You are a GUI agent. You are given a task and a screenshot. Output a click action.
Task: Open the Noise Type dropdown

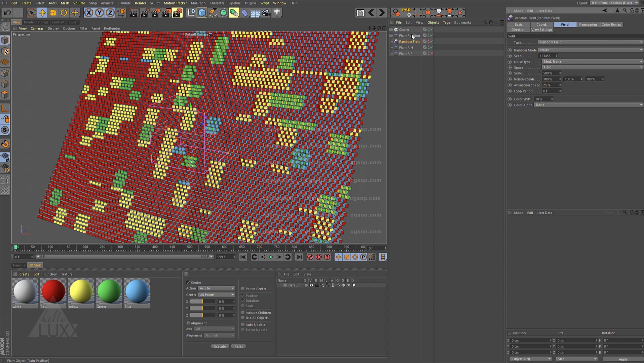(592, 62)
